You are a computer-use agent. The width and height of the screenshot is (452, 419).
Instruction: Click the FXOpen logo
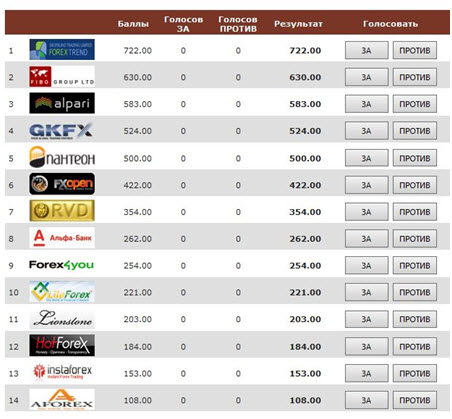pyautogui.click(x=62, y=184)
